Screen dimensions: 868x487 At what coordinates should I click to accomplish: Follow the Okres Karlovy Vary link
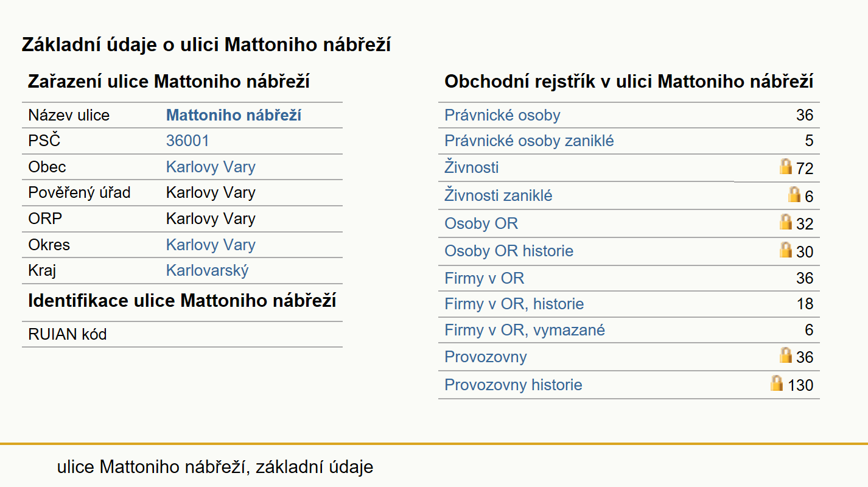[211, 245]
